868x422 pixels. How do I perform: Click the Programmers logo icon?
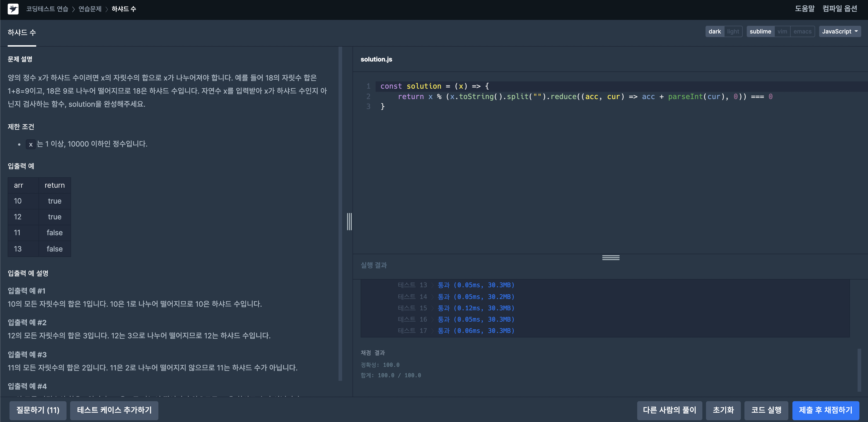[x=13, y=9]
